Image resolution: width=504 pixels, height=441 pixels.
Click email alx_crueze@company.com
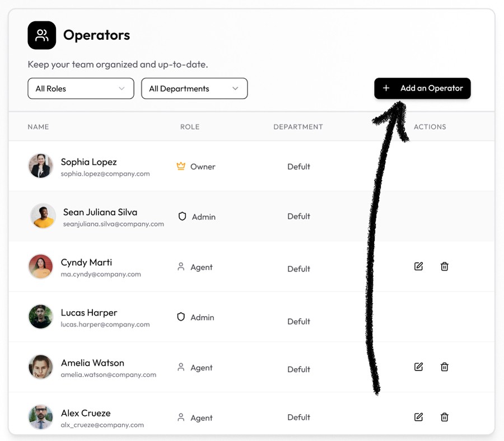pos(102,425)
